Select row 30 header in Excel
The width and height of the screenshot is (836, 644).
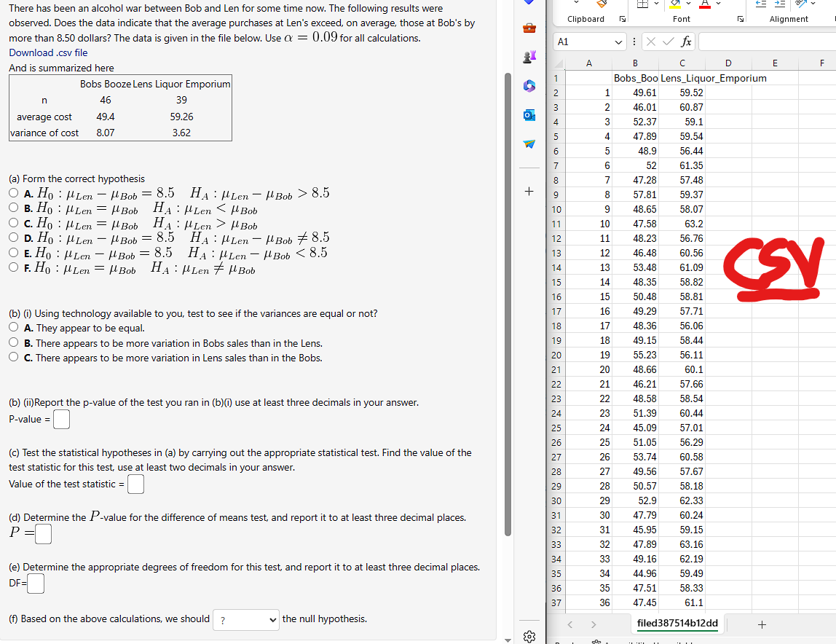[x=556, y=500]
